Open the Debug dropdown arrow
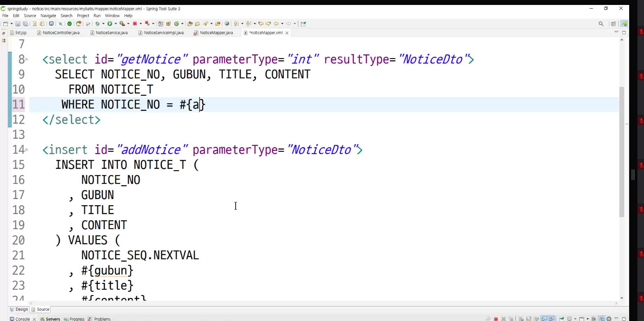 point(103,23)
